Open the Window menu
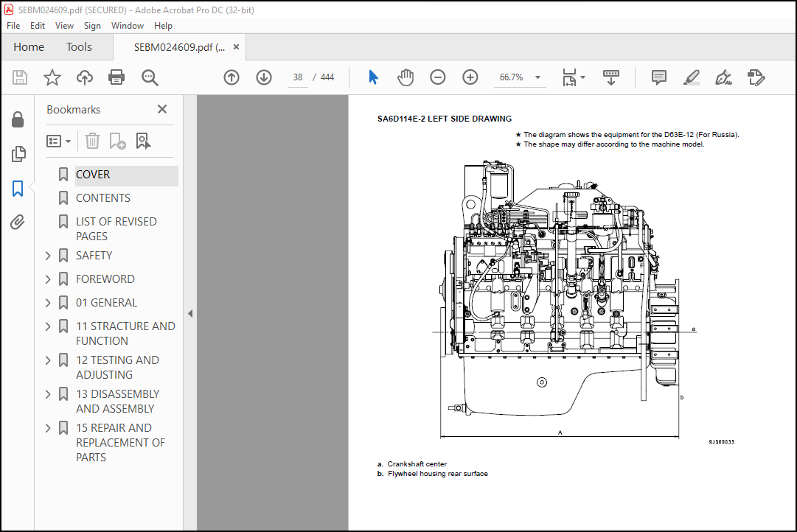The height and width of the screenshot is (532, 797). (127, 25)
